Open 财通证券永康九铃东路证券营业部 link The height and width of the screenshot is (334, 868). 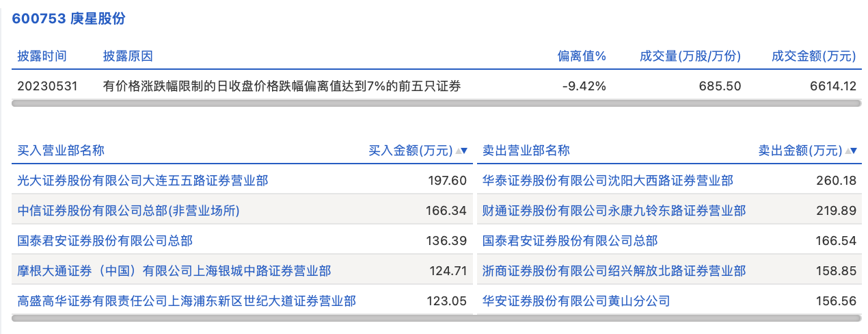coord(614,211)
